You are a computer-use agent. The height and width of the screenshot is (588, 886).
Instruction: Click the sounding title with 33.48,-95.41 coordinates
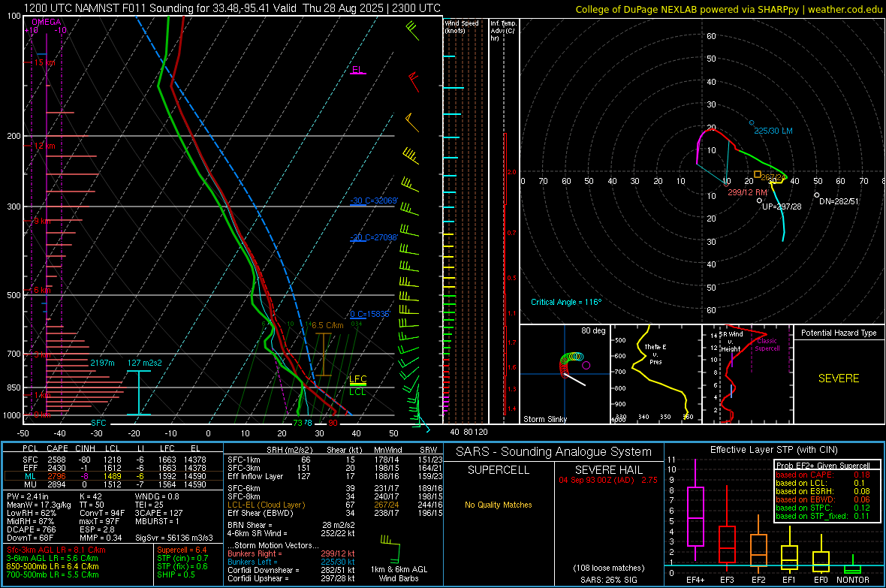(232, 8)
